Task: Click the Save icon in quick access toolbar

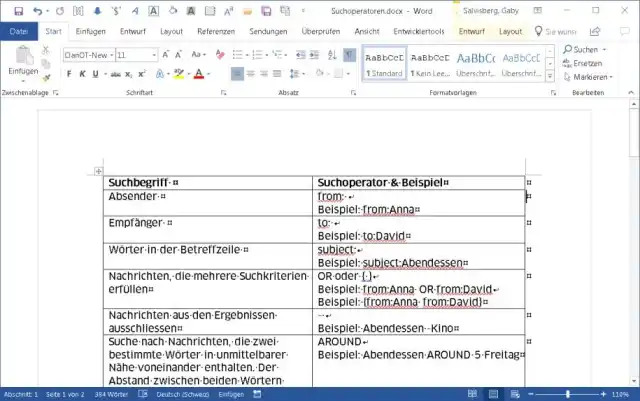Action: [x=10, y=10]
